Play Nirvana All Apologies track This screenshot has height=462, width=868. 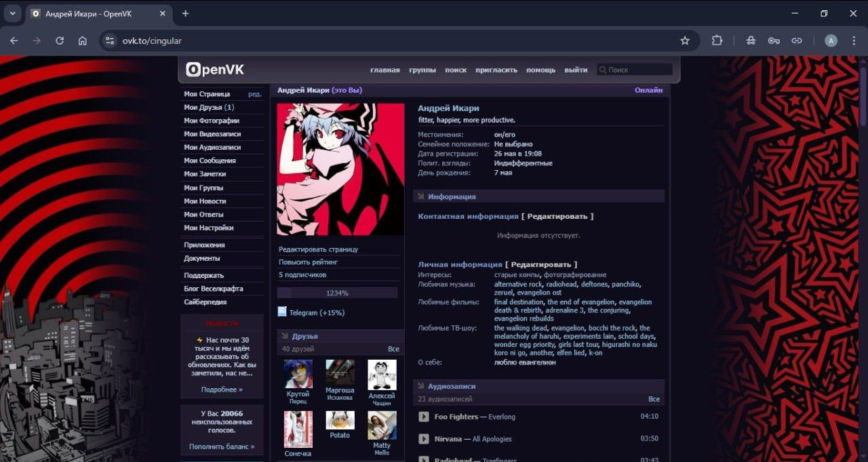point(424,439)
